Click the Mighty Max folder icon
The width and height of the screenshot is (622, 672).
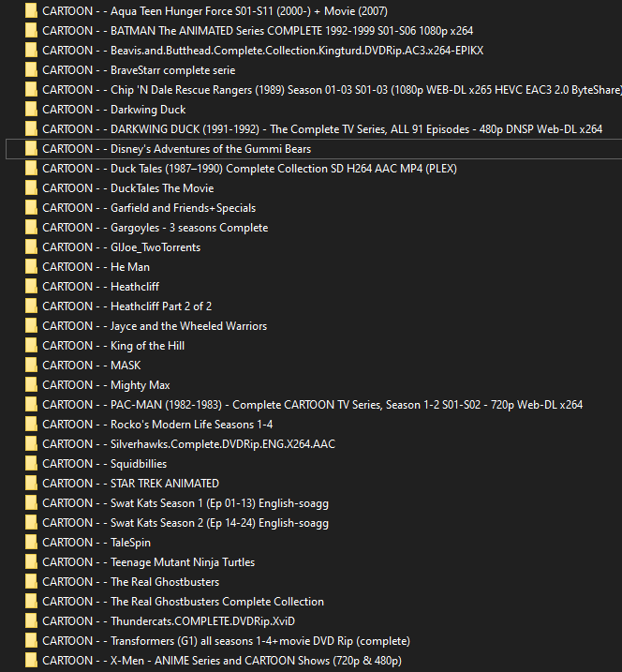click(x=31, y=385)
